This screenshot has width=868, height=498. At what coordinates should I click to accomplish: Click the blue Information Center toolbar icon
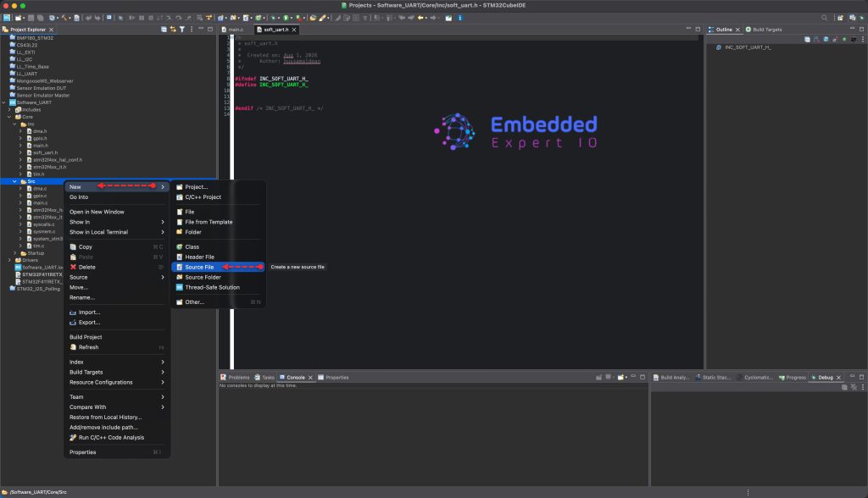459,18
